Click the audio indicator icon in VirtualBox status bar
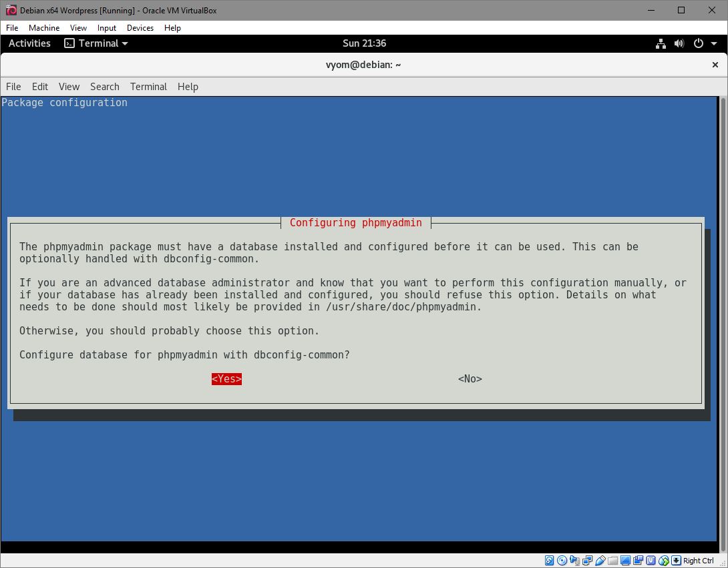The image size is (728, 568). click(575, 561)
